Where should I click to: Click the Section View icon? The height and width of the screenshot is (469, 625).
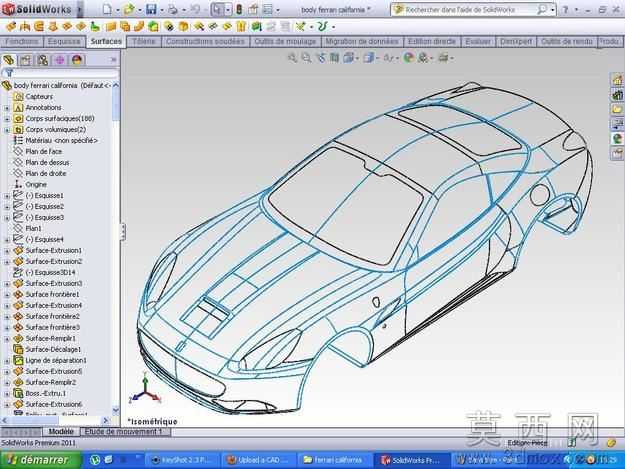[x=334, y=58]
